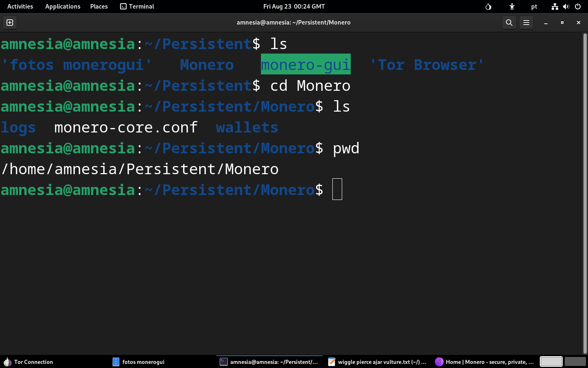Click monero-core.conf file name in terminal

[x=126, y=127]
